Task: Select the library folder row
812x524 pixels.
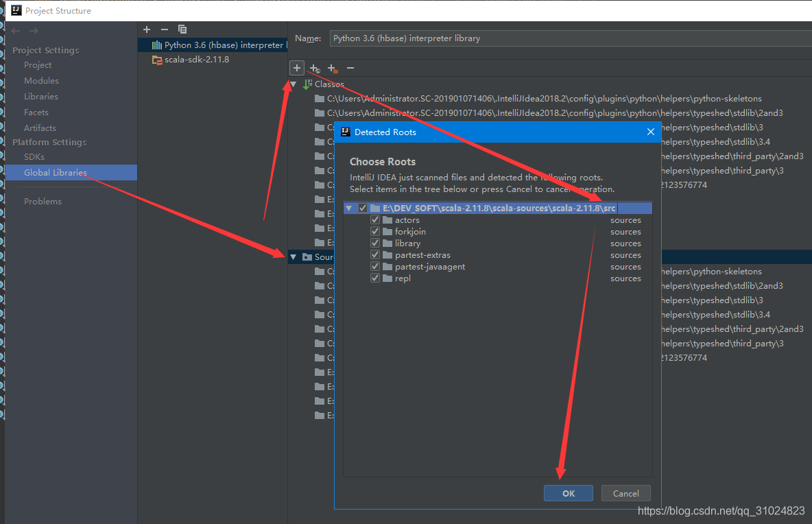Action: coord(498,243)
